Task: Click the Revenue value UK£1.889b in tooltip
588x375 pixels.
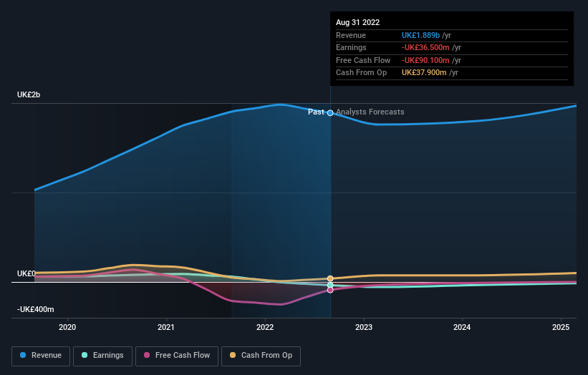Action: click(x=420, y=35)
